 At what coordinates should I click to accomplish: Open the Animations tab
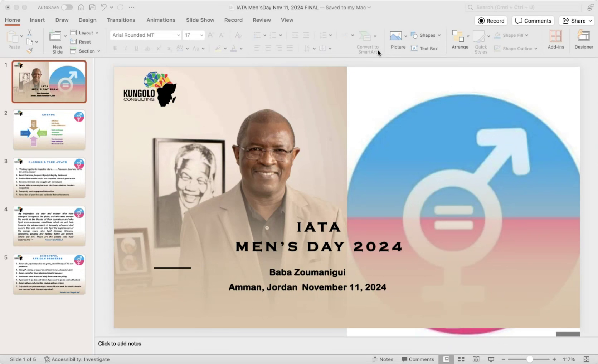161,20
